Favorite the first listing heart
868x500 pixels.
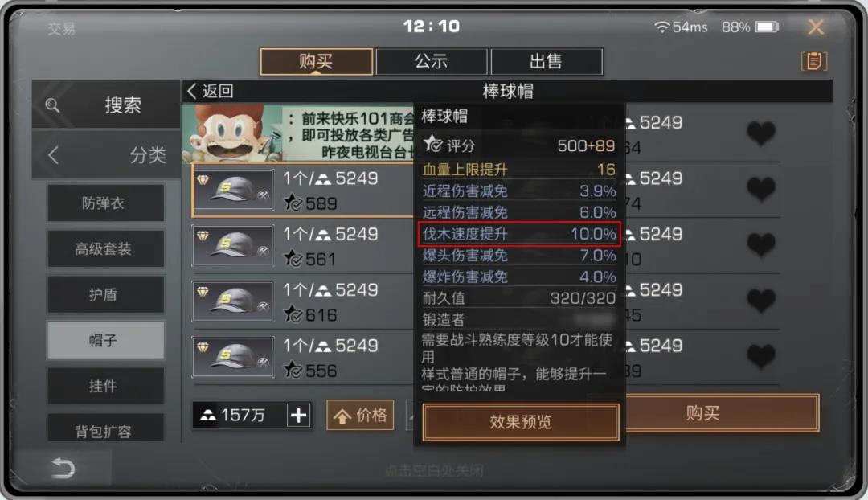tap(761, 133)
